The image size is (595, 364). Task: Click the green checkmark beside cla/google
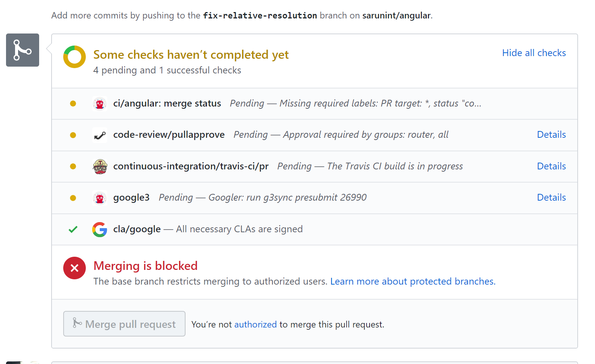pos(73,229)
